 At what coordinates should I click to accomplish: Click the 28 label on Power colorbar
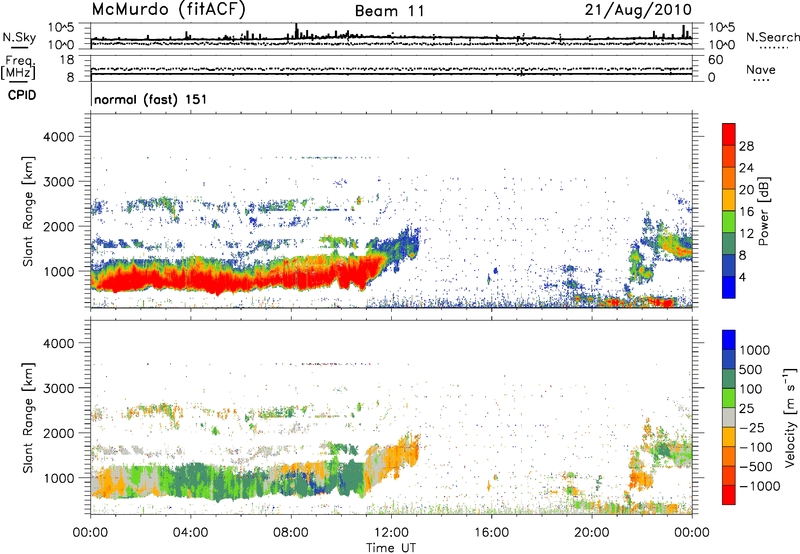[746, 146]
